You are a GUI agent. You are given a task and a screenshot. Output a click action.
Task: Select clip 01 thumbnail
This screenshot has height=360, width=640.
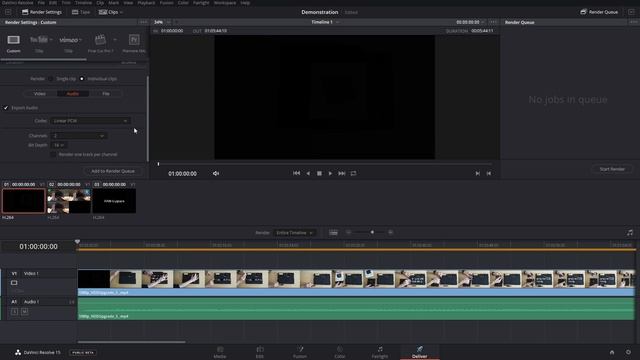24,201
